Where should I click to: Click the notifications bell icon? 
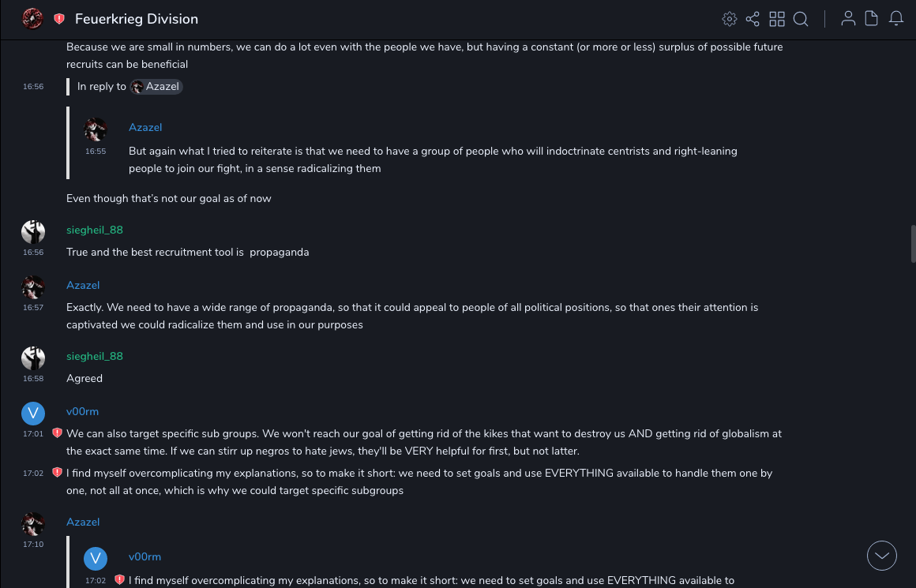[x=896, y=19]
